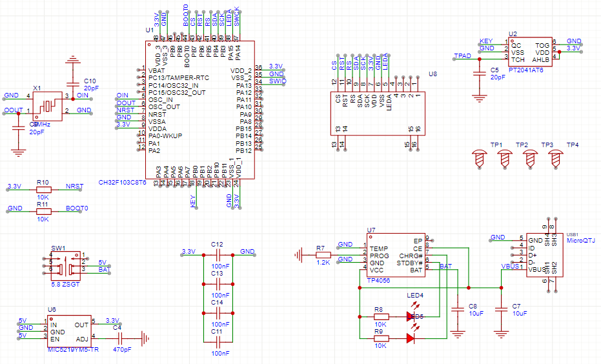Click the BOOT0 net label beside R11
601x364 pixels.
77,208
